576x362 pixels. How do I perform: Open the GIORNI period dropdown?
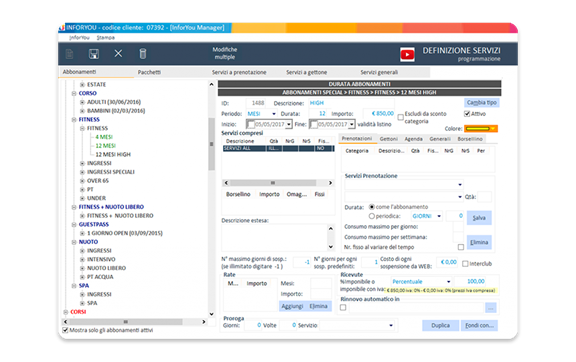tap(439, 216)
